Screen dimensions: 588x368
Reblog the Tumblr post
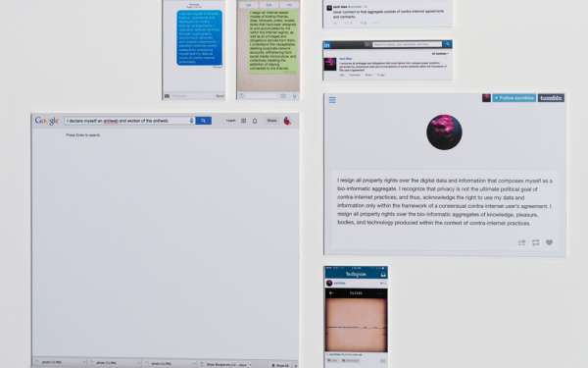535,242
